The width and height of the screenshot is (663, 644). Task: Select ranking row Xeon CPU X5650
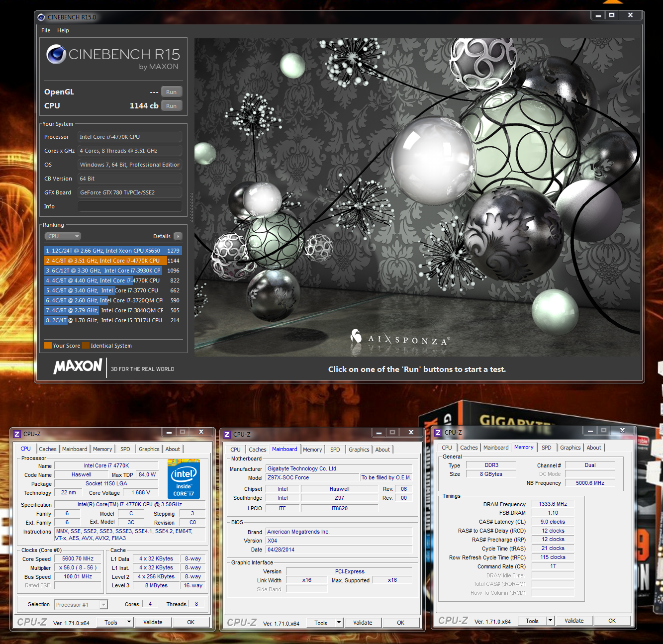[x=113, y=251]
